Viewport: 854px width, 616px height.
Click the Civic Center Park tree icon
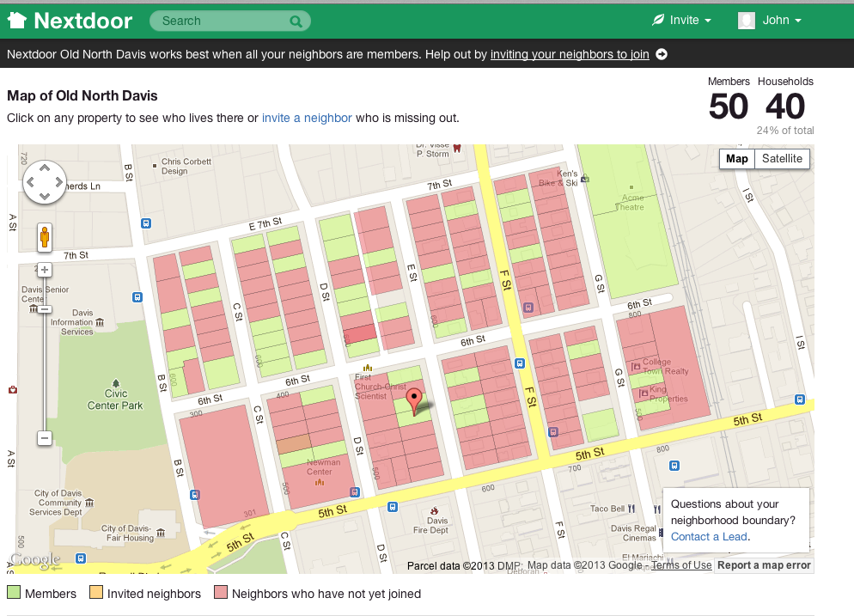click(x=115, y=383)
